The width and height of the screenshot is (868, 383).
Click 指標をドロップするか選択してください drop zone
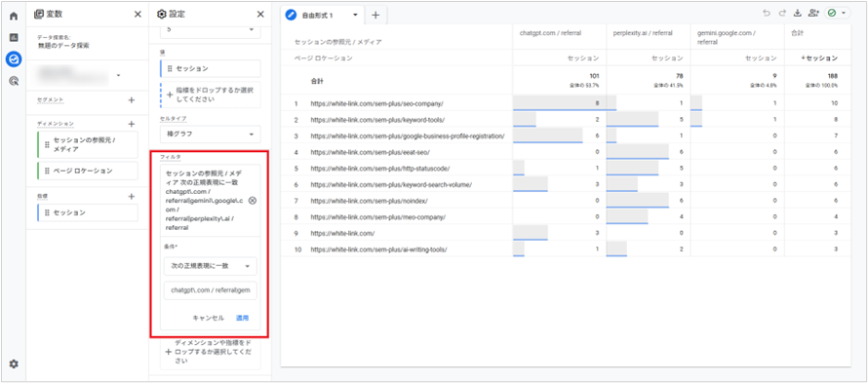(211, 95)
